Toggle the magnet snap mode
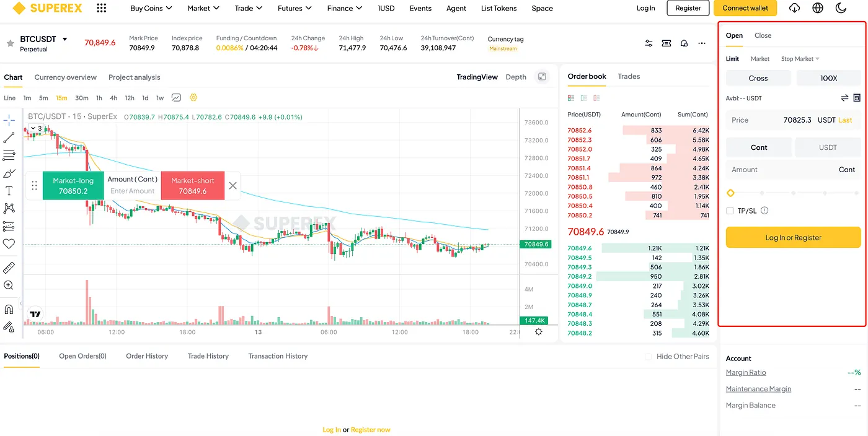The image size is (868, 436). pyautogui.click(x=9, y=309)
